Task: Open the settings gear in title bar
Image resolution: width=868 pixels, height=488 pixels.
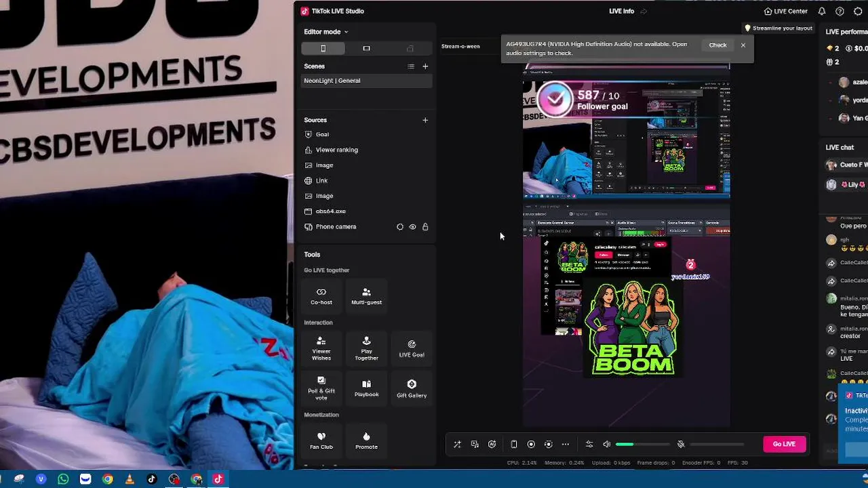Action: click(858, 11)
